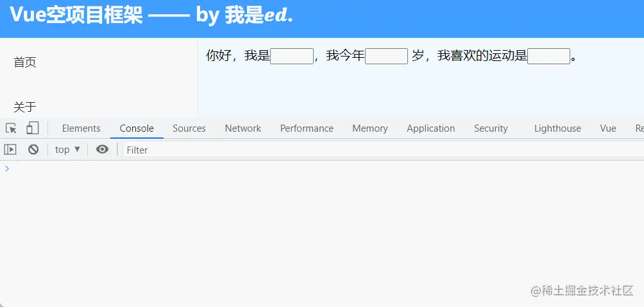Toggle the device toolbar icon
This screenshot has height=307, width=644.
(x=33, y=128)
